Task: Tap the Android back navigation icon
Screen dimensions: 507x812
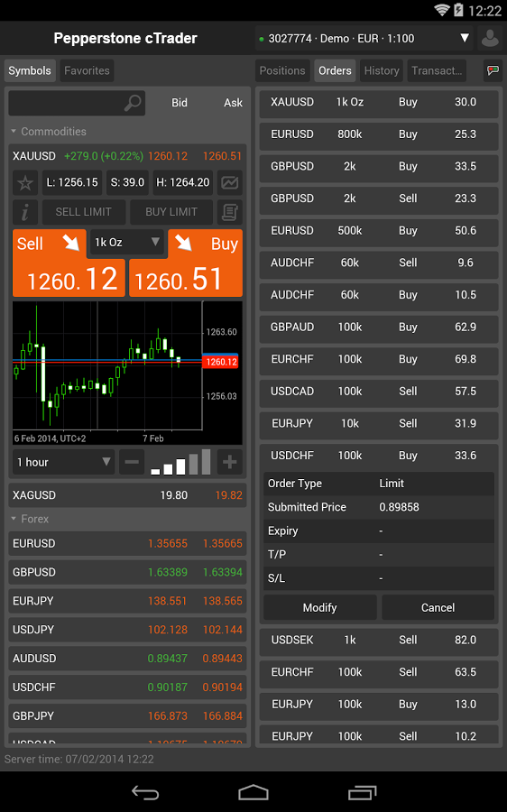Action: 145,792
